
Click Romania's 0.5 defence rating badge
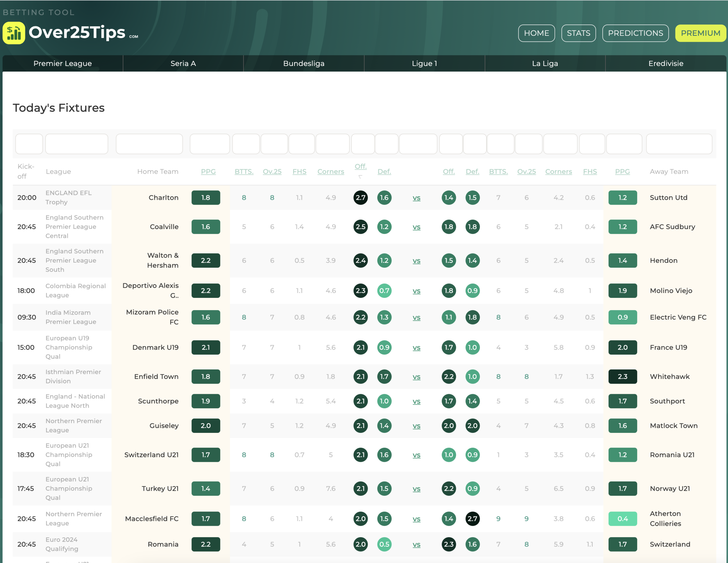pyautogui.click(x=384, y=544)
